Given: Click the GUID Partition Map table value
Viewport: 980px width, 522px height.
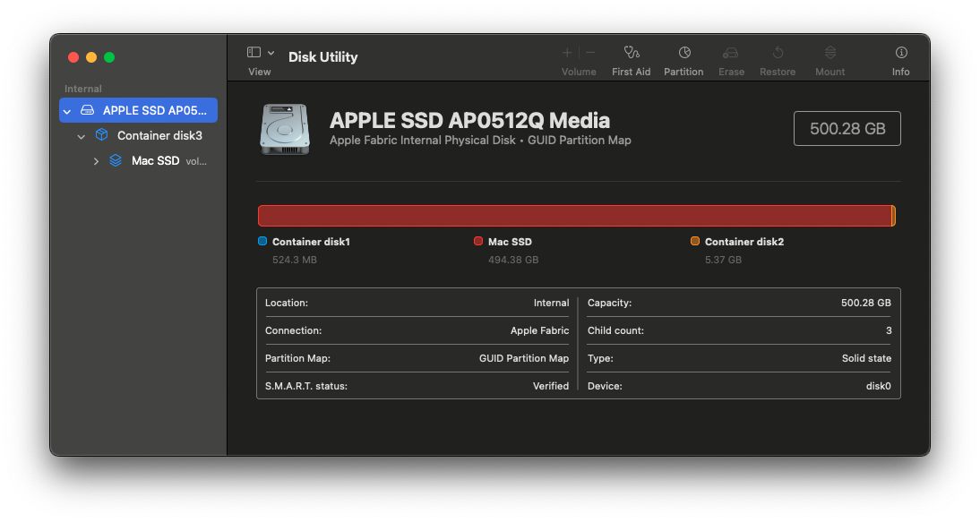Looking at the screenshot, I should [524, 358].
